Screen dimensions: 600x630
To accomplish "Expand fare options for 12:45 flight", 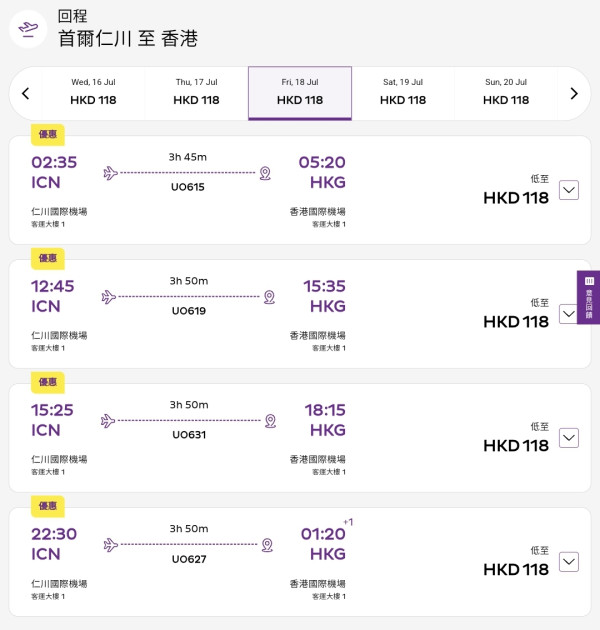I will click(569, 314).
